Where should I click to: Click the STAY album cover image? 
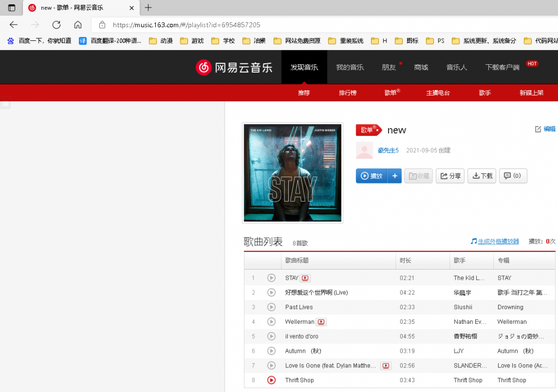tap(293, 173)
